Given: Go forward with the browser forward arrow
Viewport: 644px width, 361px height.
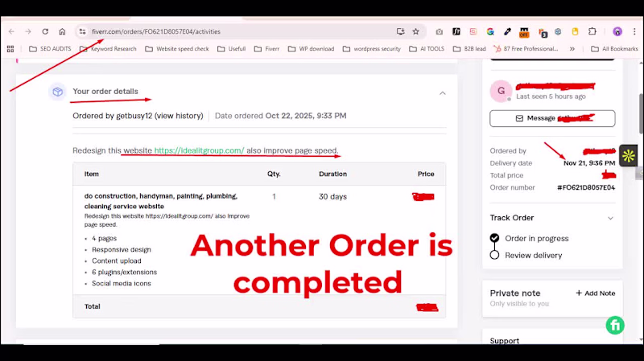Looking at the screenshot, I should pos(28,31).
